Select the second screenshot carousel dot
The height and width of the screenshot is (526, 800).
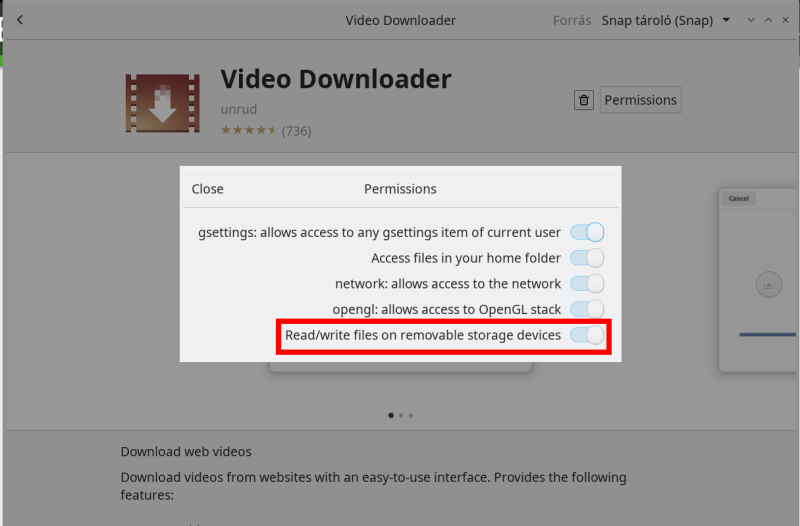(x=401, y=415)
